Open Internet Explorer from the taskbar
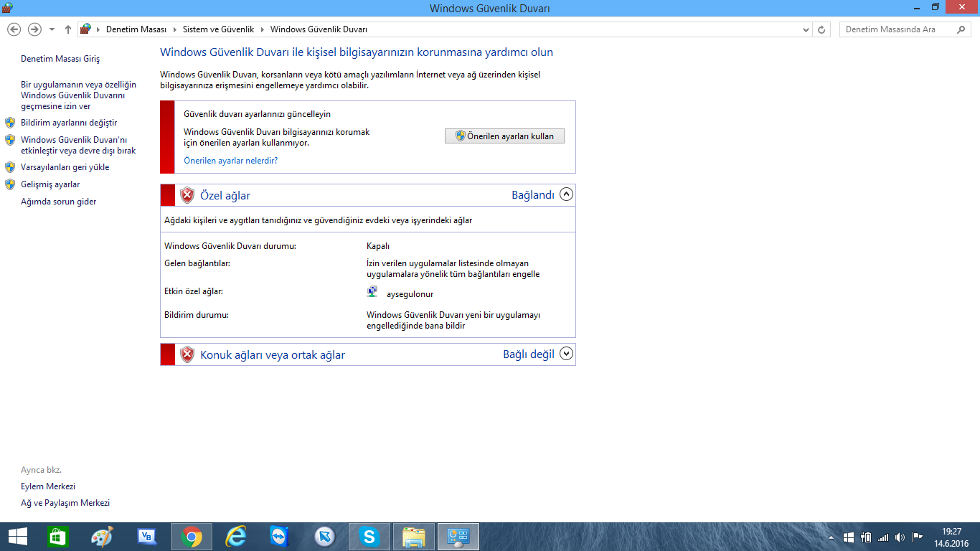This screenshot has height=551, width=980. [235, 537]
